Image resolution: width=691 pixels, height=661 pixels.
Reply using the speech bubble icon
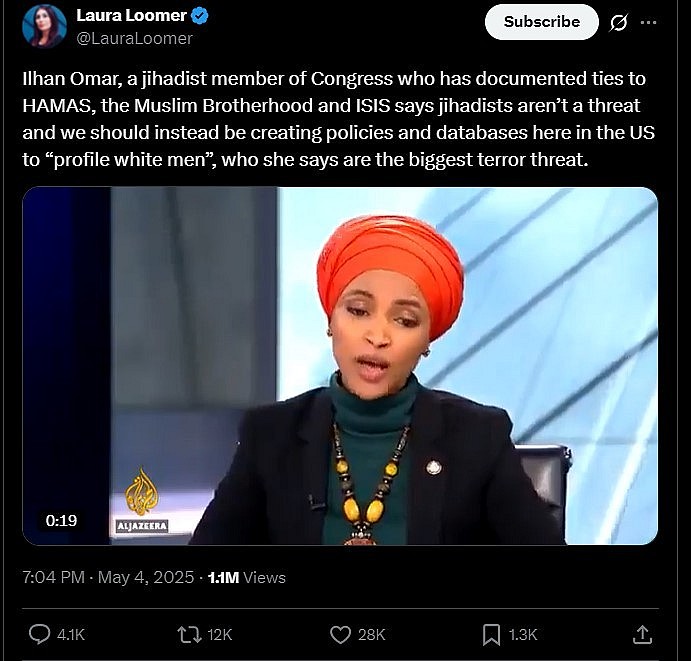pyautogui.click(x=39, y=635)
